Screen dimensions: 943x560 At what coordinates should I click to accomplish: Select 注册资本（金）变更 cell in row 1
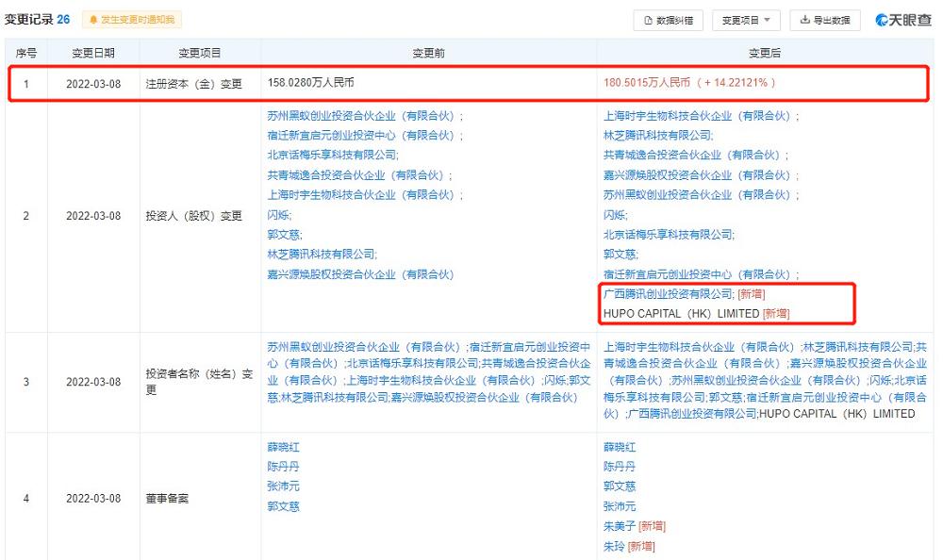click(x=193, y=84)
